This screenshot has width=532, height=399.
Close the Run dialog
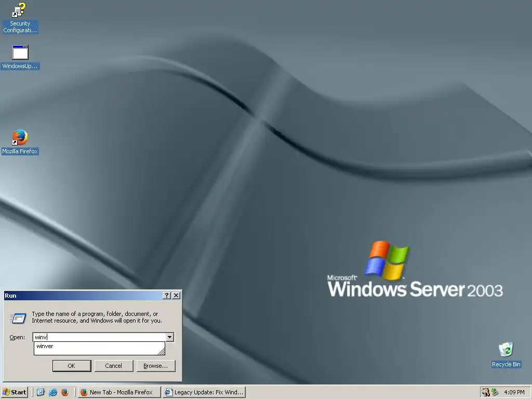176,296
